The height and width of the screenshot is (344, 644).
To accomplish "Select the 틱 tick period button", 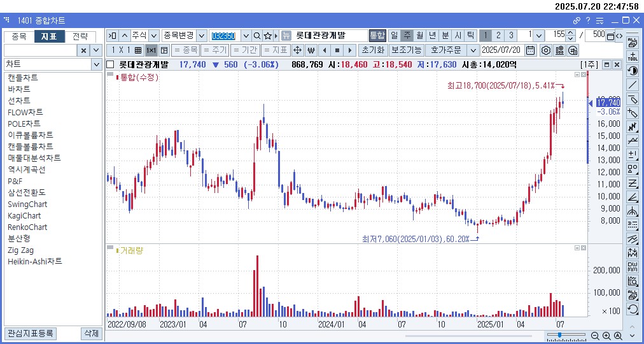I will 471,35.
